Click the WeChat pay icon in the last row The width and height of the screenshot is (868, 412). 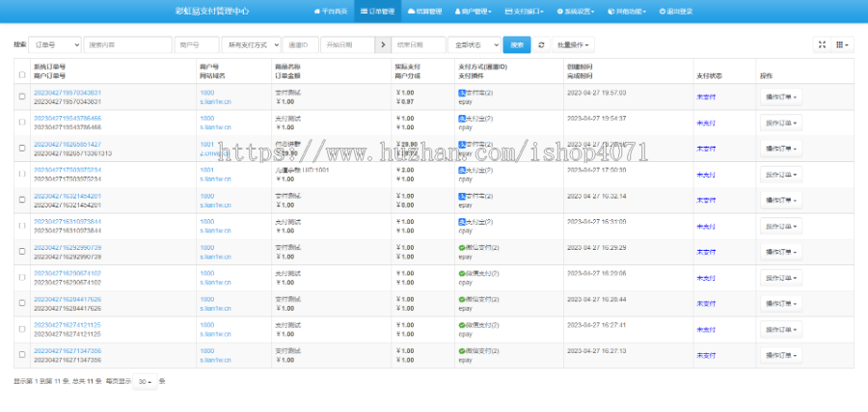(x=462, y=351)
